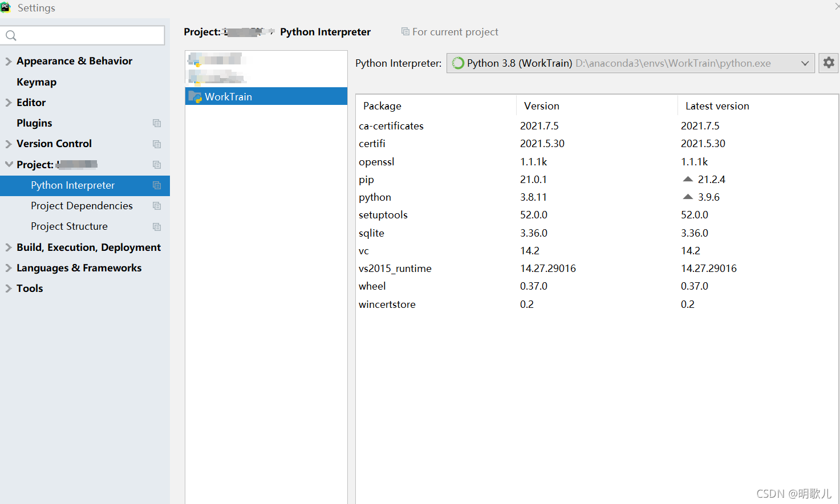Viewport: 840px width, 504px height.
Task: Click Project breadcrumb in the header
Action: (228, 32)
